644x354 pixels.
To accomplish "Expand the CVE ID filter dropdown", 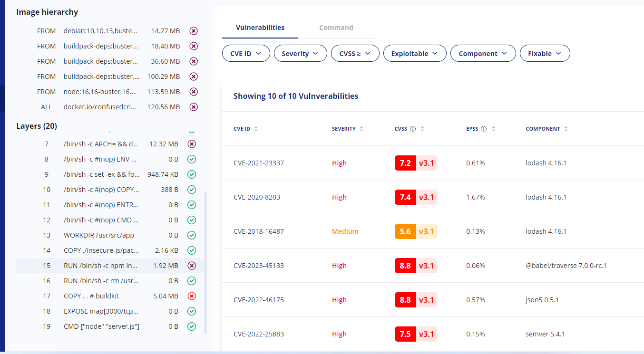I will tap(246, 54).
